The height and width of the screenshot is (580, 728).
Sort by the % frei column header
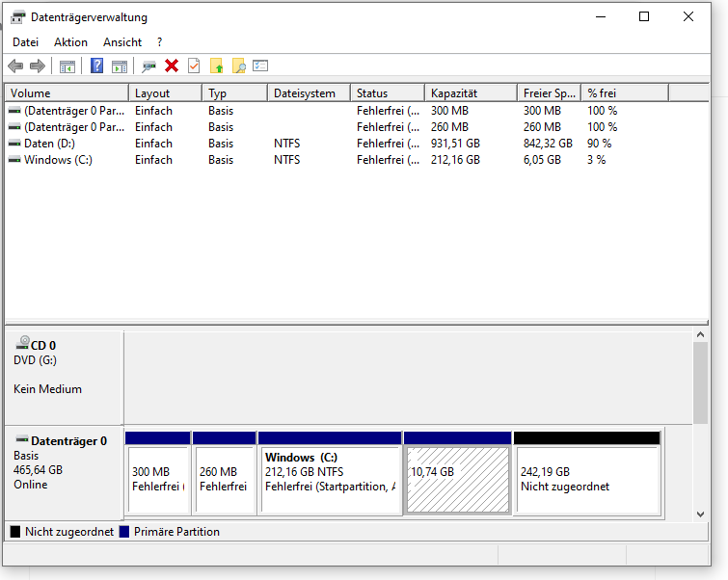tap(625, 93)
